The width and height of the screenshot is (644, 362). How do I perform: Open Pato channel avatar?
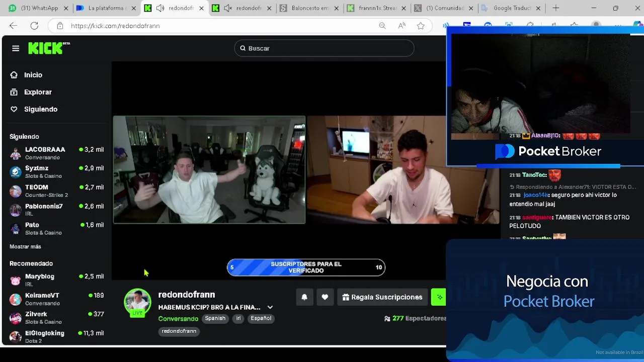click(x=16, y=229)
